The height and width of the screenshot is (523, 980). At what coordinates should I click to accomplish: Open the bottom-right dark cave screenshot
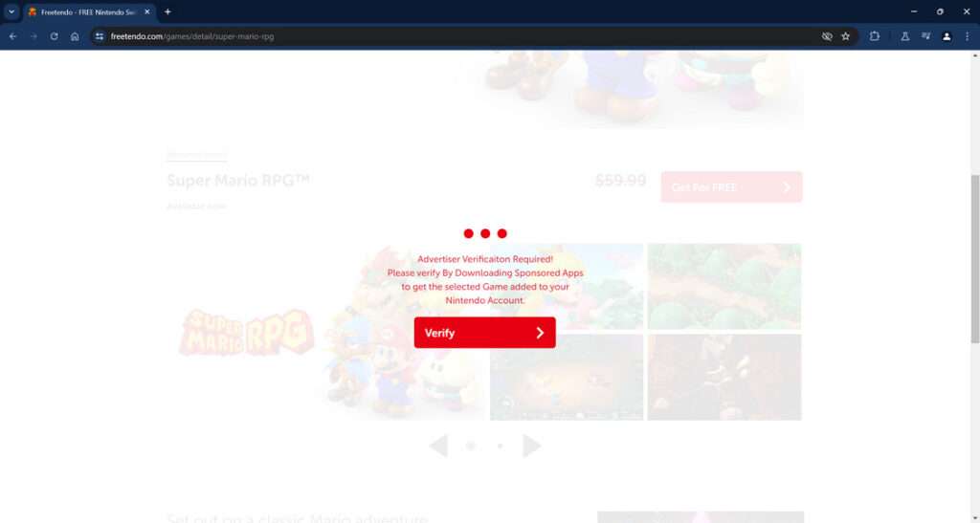pyautogui.click(x=724, y=377)
